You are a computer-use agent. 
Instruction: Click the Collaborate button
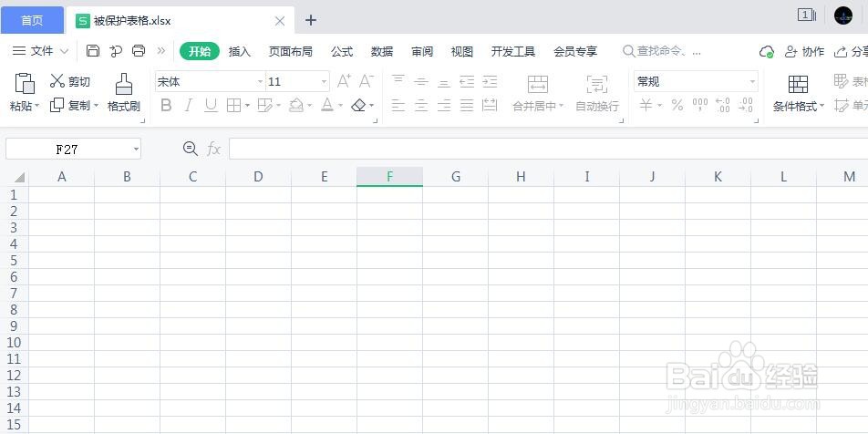[x=804, y=51]
